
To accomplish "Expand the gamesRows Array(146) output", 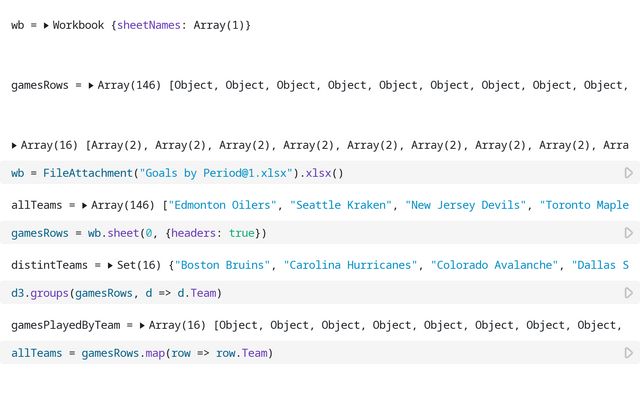I will coord(91,85).
